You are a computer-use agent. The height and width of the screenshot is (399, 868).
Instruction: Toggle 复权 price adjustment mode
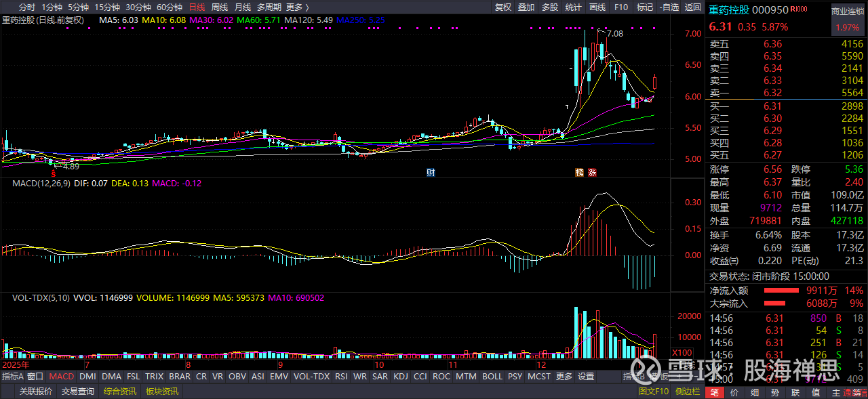503,7
